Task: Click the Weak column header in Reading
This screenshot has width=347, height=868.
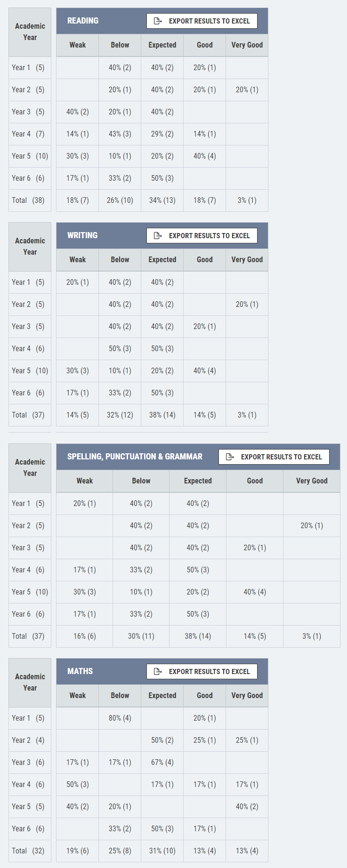Action: (78, 45)
